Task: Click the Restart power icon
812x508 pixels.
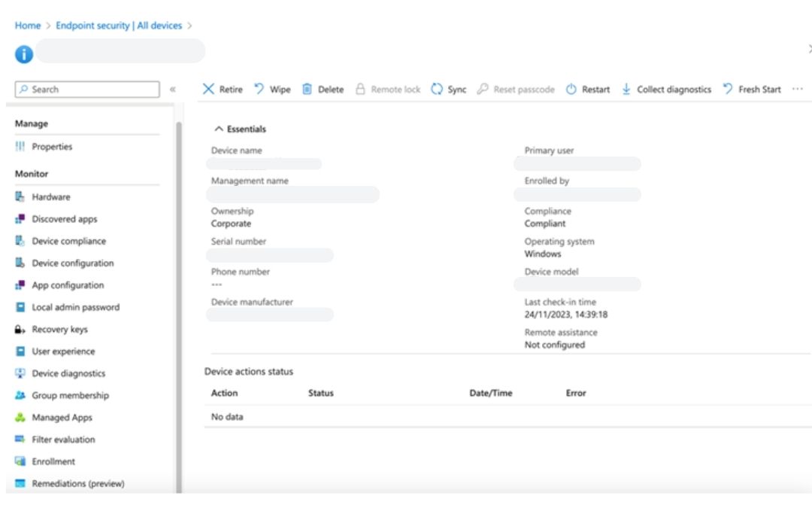Action: point(571,89)
